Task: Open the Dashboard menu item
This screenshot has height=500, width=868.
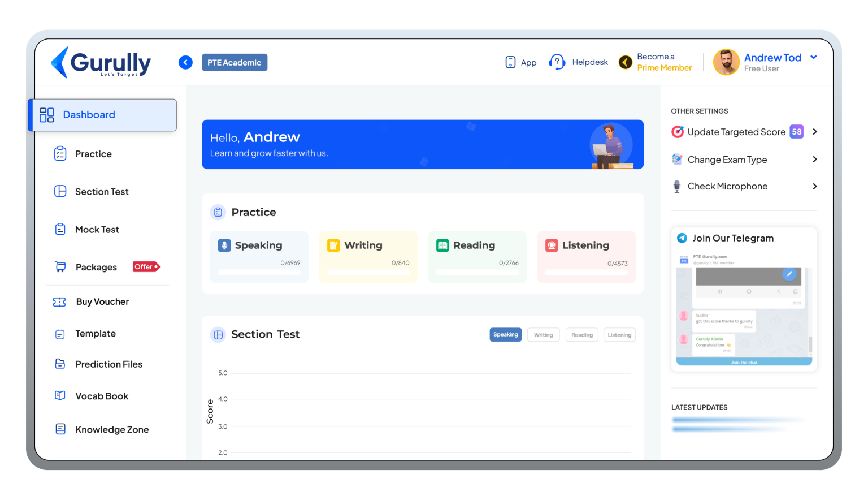Action: (x=89, y=115)
